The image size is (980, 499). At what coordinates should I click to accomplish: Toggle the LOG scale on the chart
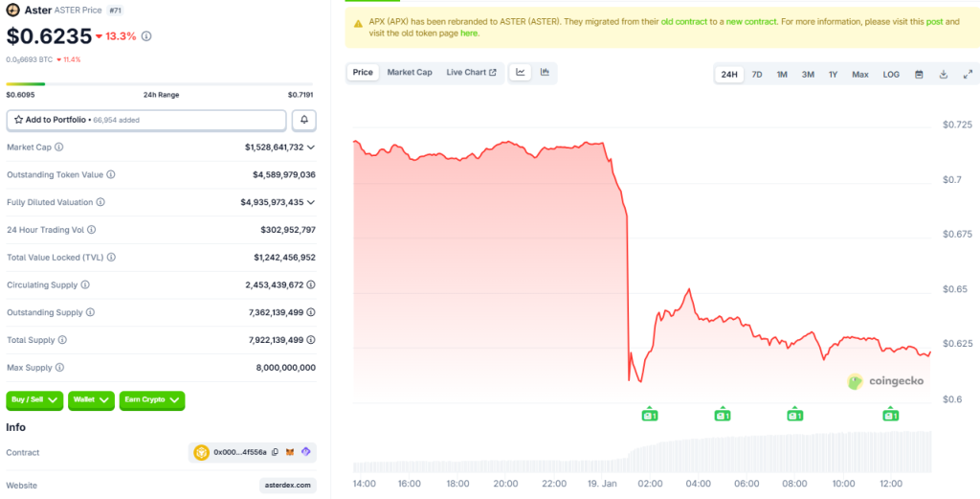pyautogui.click(x=891, y=74)
